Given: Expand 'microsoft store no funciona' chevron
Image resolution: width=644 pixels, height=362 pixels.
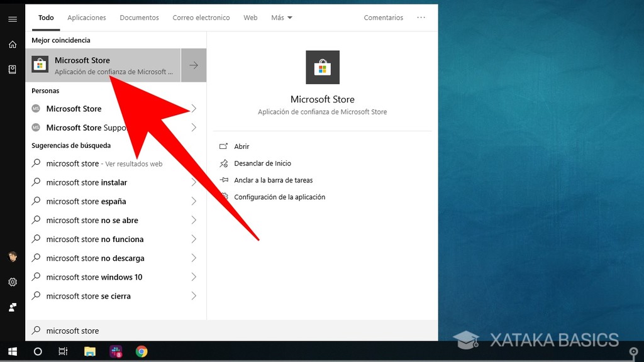Looking at the screenshot, I should pyautogui.click(x=194, y=239).
